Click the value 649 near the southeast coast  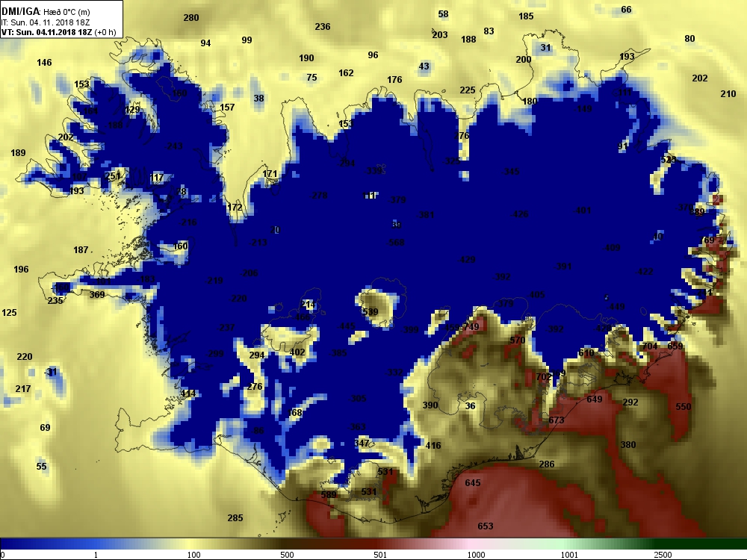594,399
